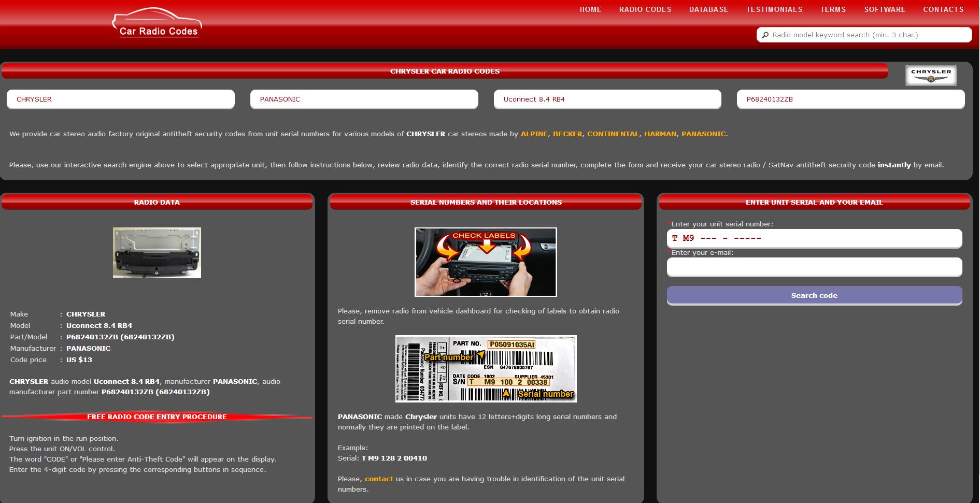Expand the P68240132ZB part number dropdown

(850, 99)
